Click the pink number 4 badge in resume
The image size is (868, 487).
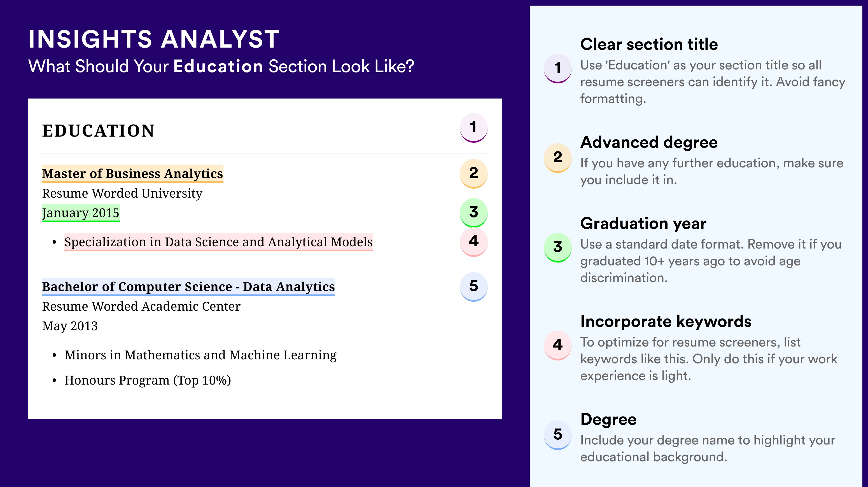click(x=473, y=242)
